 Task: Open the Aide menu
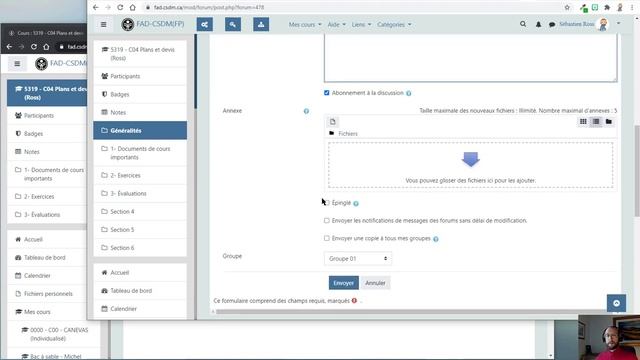pyautogui.click(x=337, y=24)
